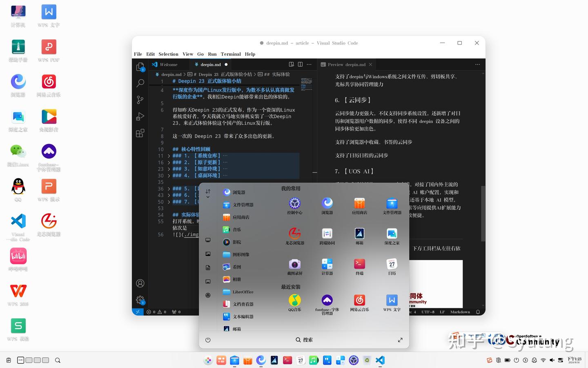Click LF line ending in status bar

tap(442, 312)
